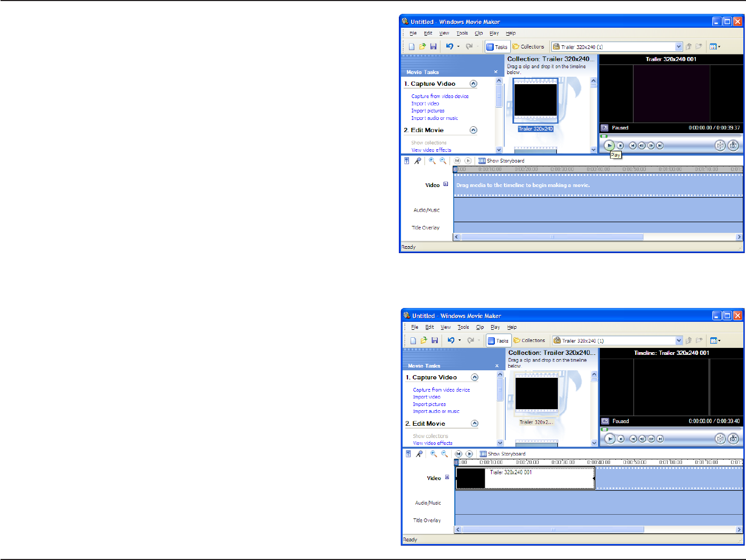Select Trailer 320x240 clip thumbnail in upper window
Image resolution: width=746 pixels, height=560 pixels.
click(x=535, y=101)
